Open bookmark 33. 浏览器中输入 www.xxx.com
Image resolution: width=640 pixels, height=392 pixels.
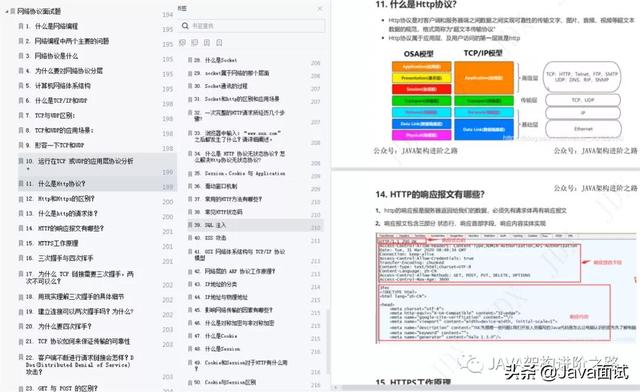click(238, 136)
